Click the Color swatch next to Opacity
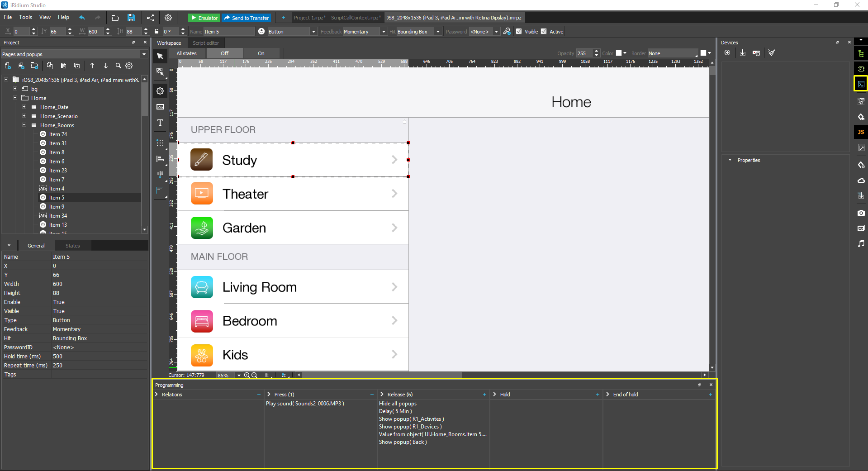Screen dimensions: 868x471 [x=619, y=53]
